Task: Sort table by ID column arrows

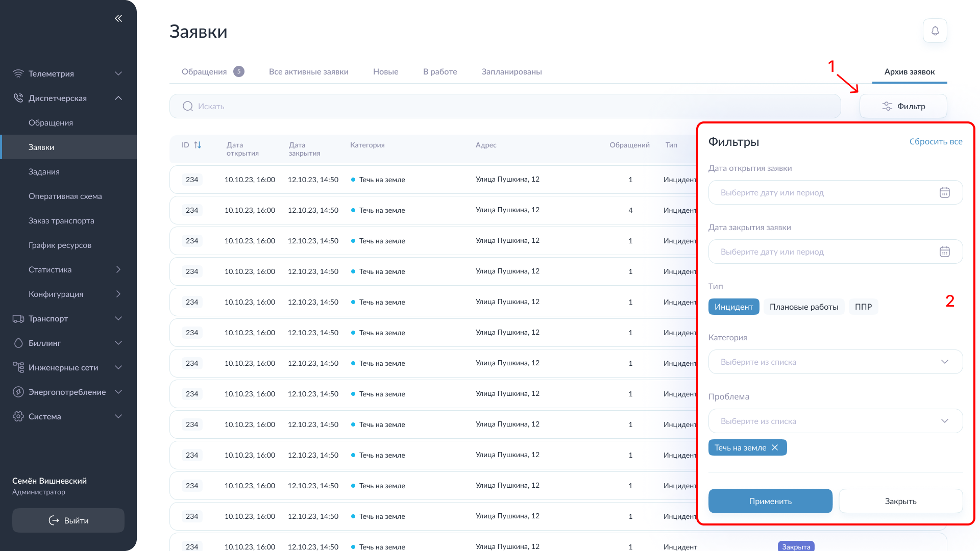Action: (x=198, y=145)
